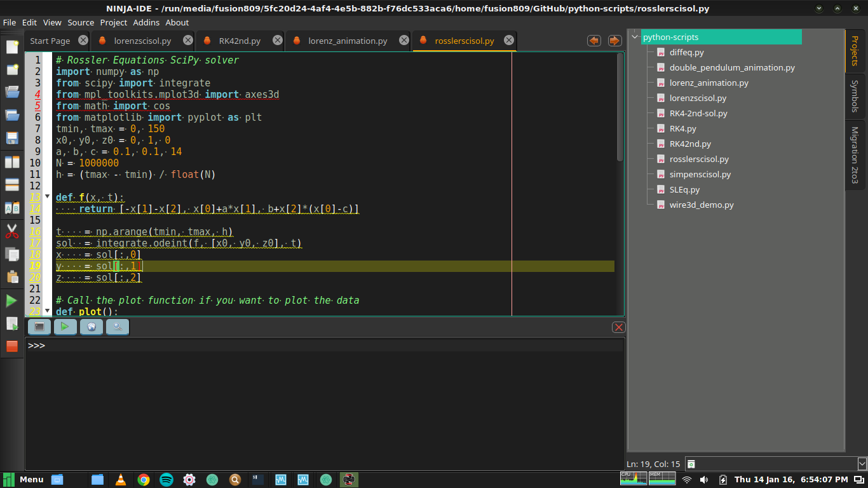868x488 pixels.
Task: Switch to the lorenz_animation.py editor tab
Action: (348, 41)
